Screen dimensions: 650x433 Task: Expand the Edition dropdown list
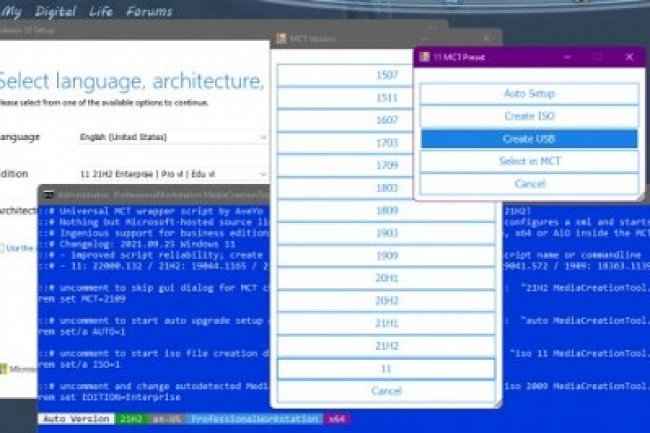pyautogui.click(x=172, y=173)
